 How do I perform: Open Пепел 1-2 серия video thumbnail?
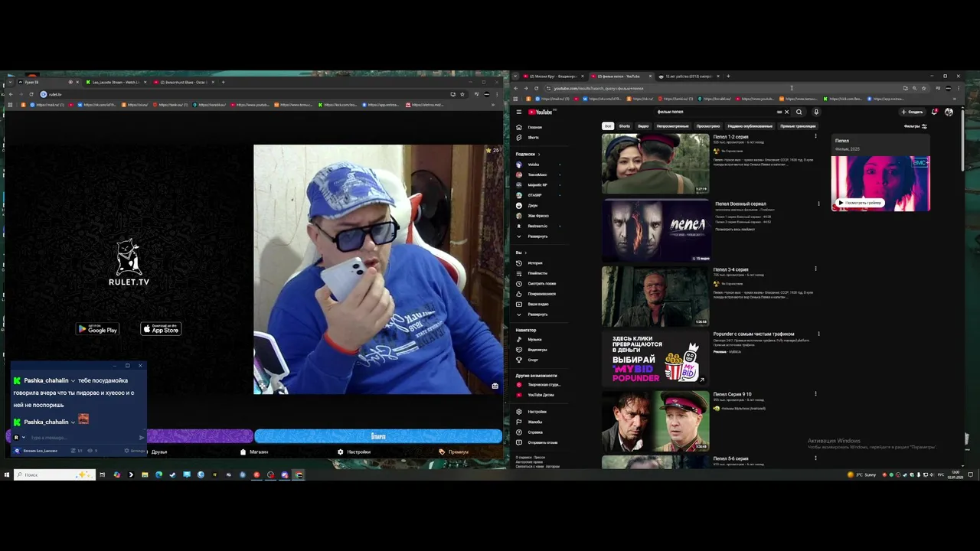click(x=655, y=164)
